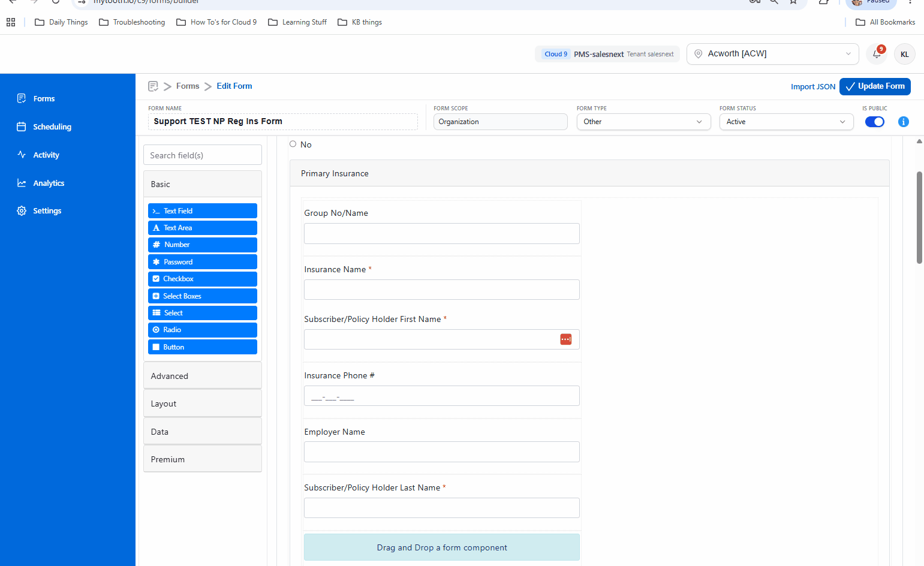This screenshot has height=566, width=924.
Task: Open KB things bookmark folder
Action: pyautogui.click(x=360, y=22)
